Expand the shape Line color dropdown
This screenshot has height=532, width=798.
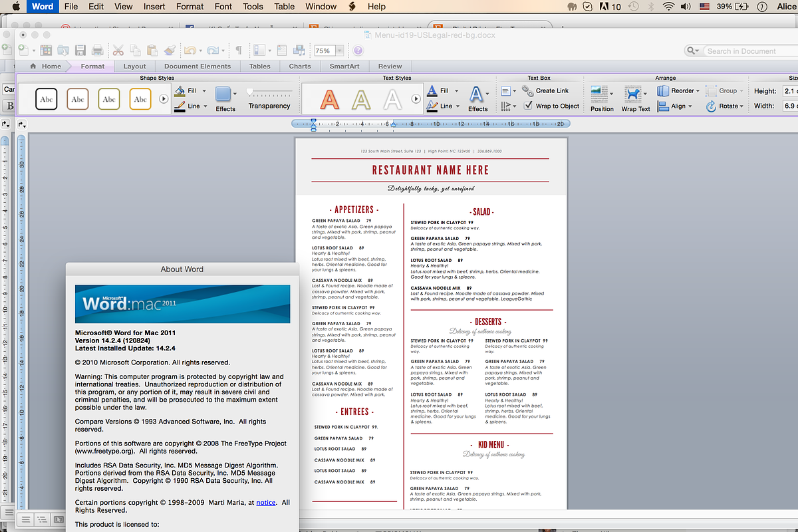tap(204, 106)
